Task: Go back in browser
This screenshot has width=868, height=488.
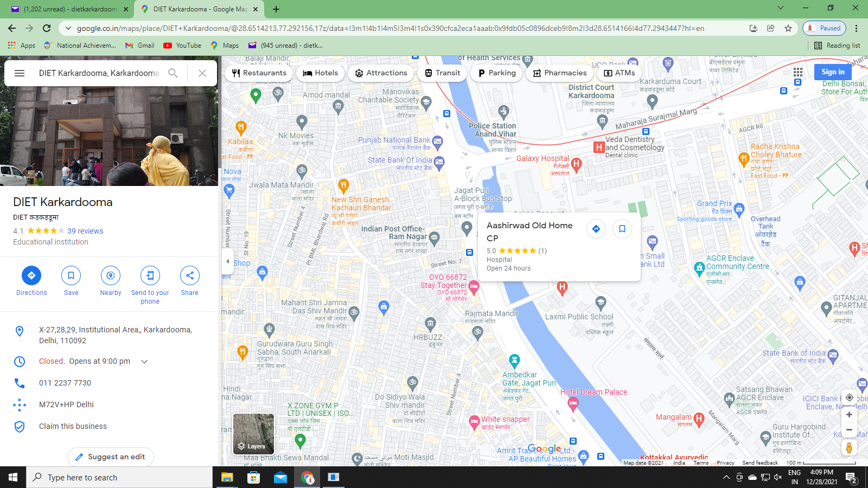Action: [12, 28]
